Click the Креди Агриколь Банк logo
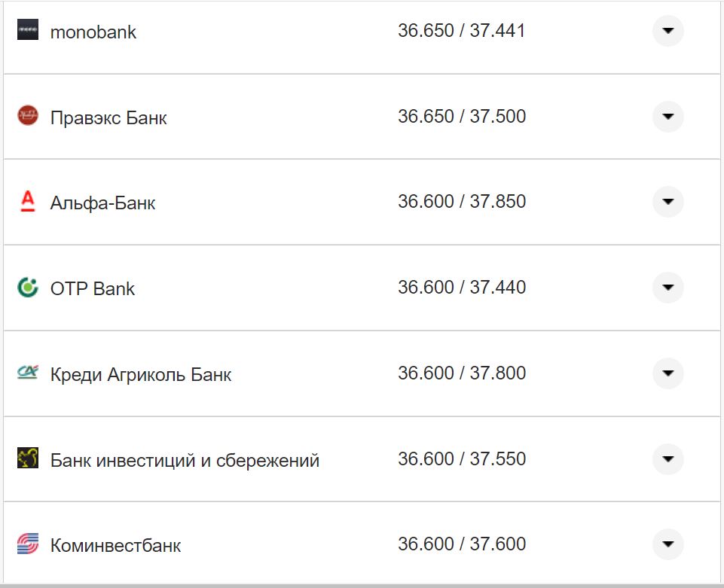The image size is (724, 588). (x=26, y=373)
